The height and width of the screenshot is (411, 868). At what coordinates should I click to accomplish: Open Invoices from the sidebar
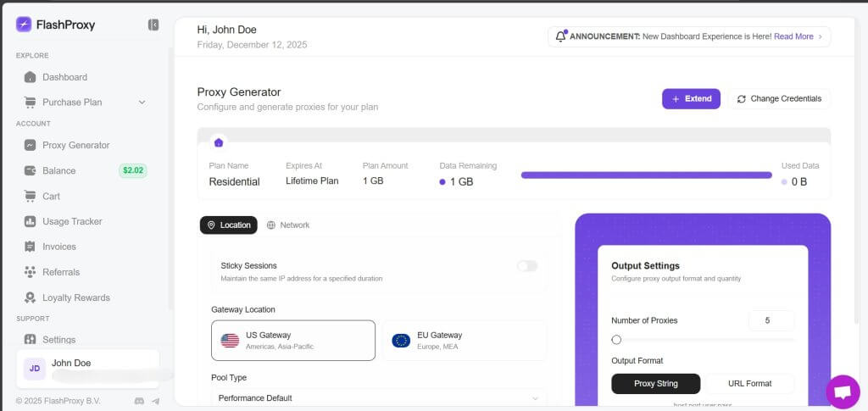(59, 247)
